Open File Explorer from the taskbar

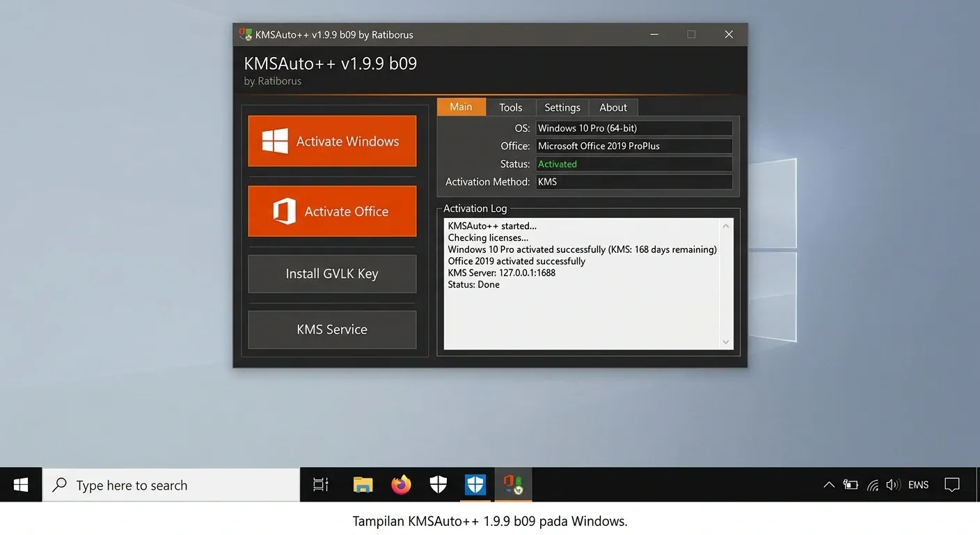pos(363,485)
